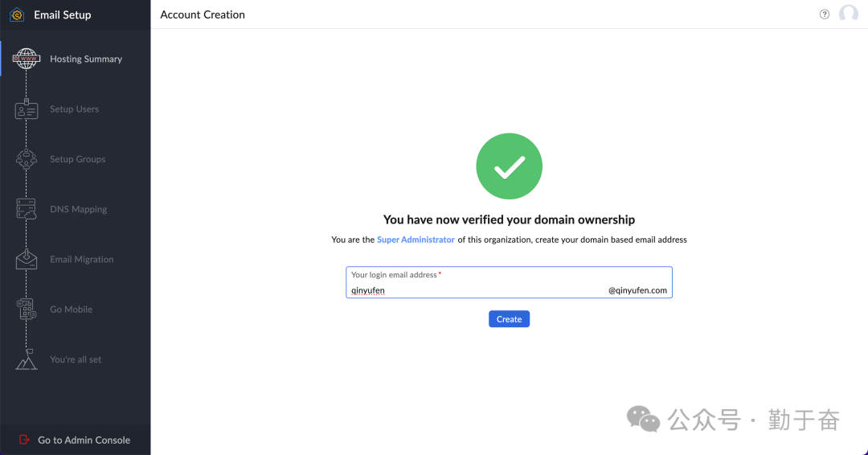Go to Admin Console text link
This screenshot has width=868, height=455.
point(84,440)
